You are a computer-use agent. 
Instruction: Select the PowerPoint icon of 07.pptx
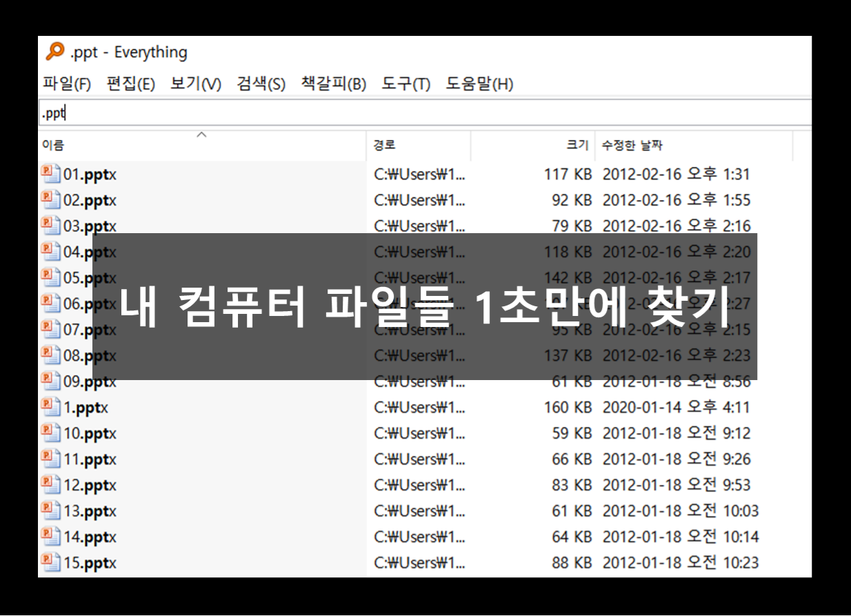pyautogui.click(x=50, y=329)
